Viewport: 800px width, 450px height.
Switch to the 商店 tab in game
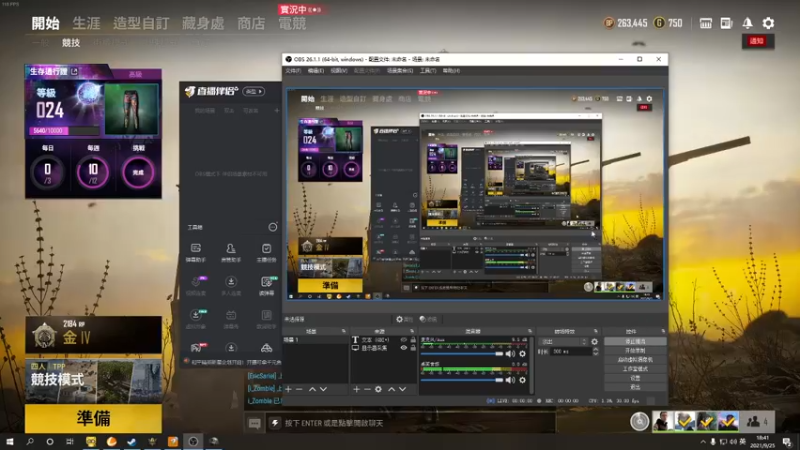[251, 23]
